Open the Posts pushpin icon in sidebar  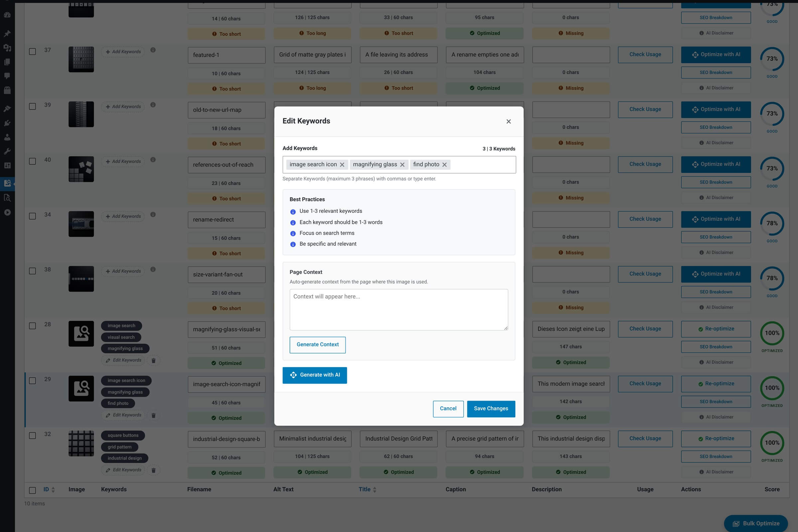point(7,33)
